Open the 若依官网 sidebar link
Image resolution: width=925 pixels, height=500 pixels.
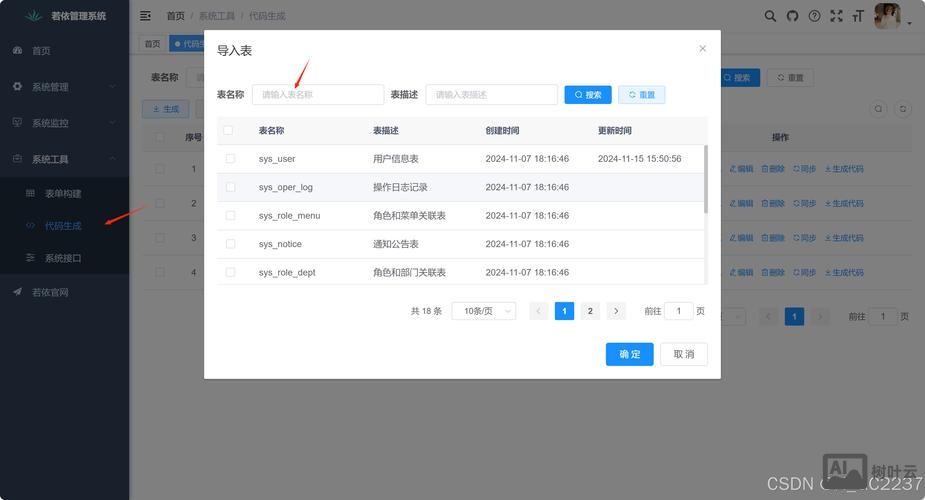(64, 292)
